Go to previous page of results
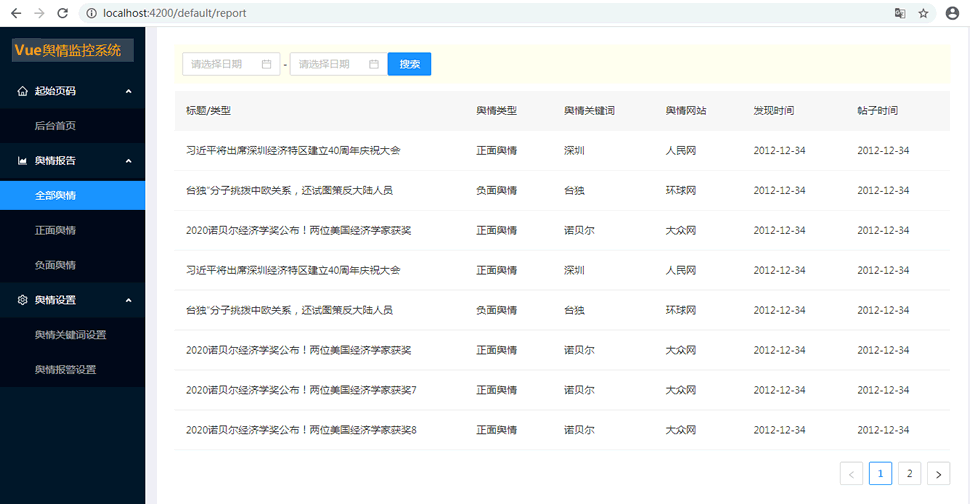 click(x=851, y=474)
